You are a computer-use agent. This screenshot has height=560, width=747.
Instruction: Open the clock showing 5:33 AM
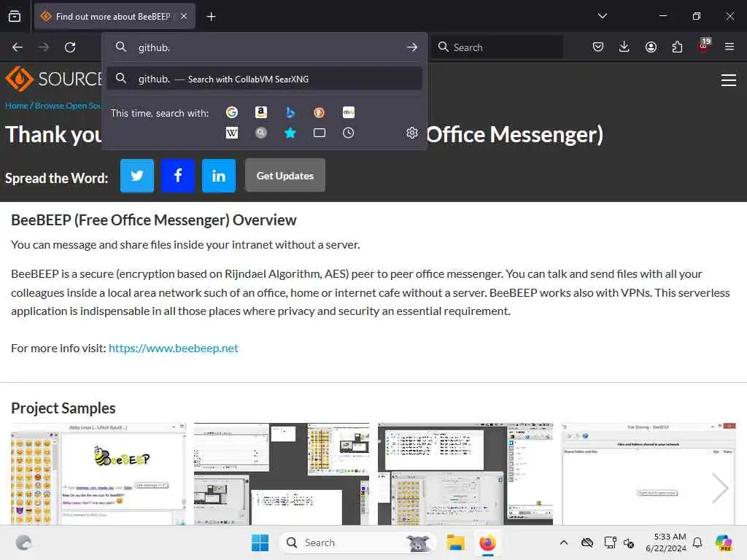[666, 542]
